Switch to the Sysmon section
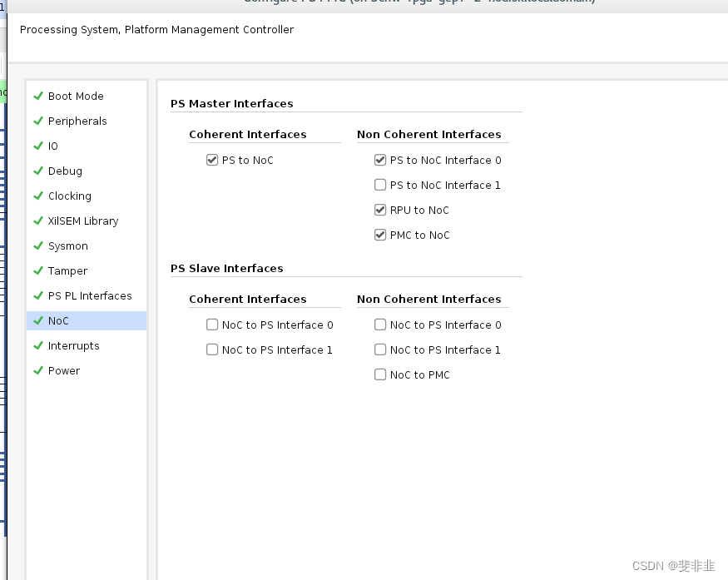The height and width of the screenshot is (580, 728). [68, 246]
